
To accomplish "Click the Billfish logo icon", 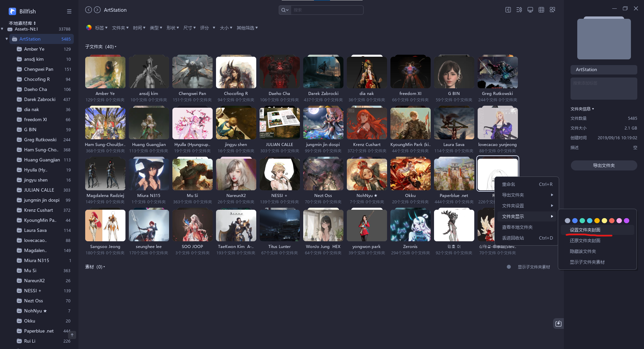I will pyautogui.click(x=12, y=11).
